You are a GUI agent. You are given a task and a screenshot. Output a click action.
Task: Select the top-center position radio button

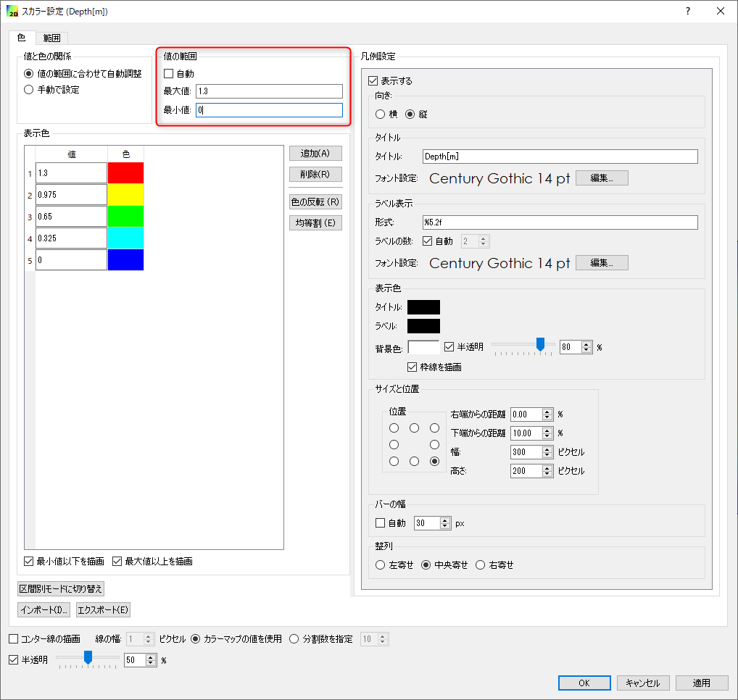click(x=414, y=428)
